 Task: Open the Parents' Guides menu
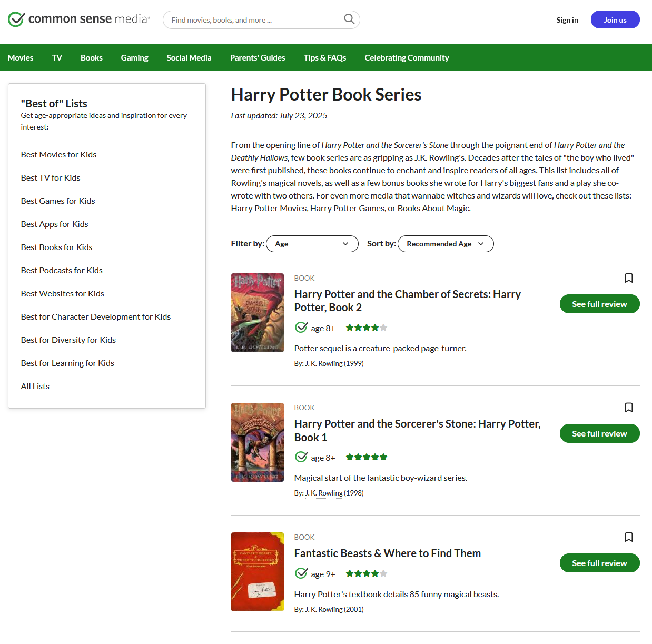coord(258,57)
